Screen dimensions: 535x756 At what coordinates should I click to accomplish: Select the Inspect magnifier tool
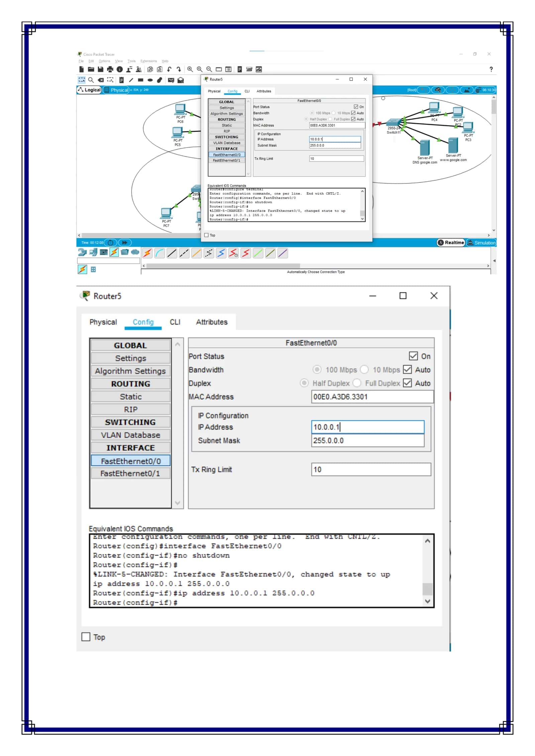point(91,80)
